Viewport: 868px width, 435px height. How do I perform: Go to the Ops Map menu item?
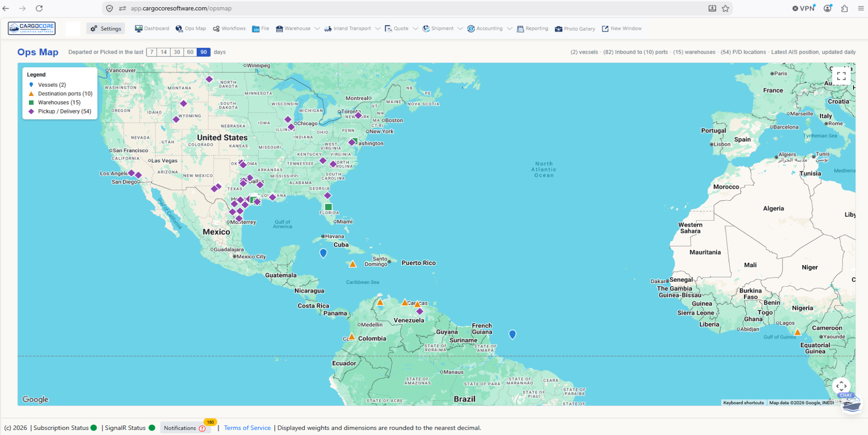pos(191,28)
